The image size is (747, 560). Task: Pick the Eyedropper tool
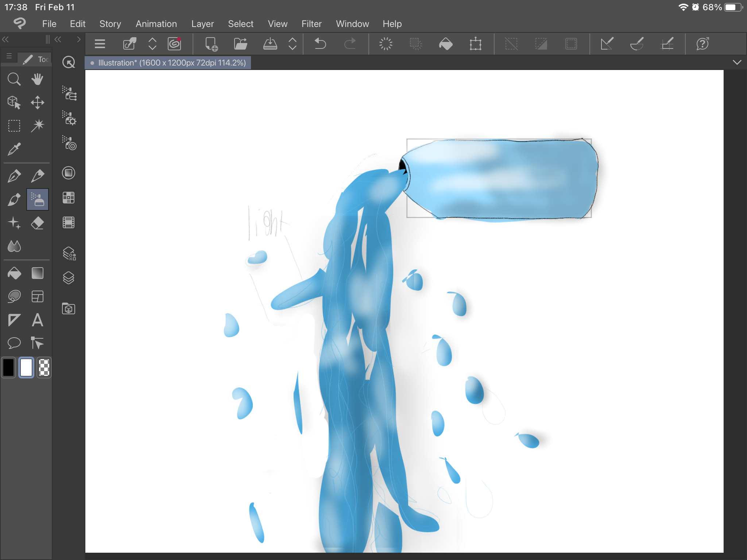point(14,149)
